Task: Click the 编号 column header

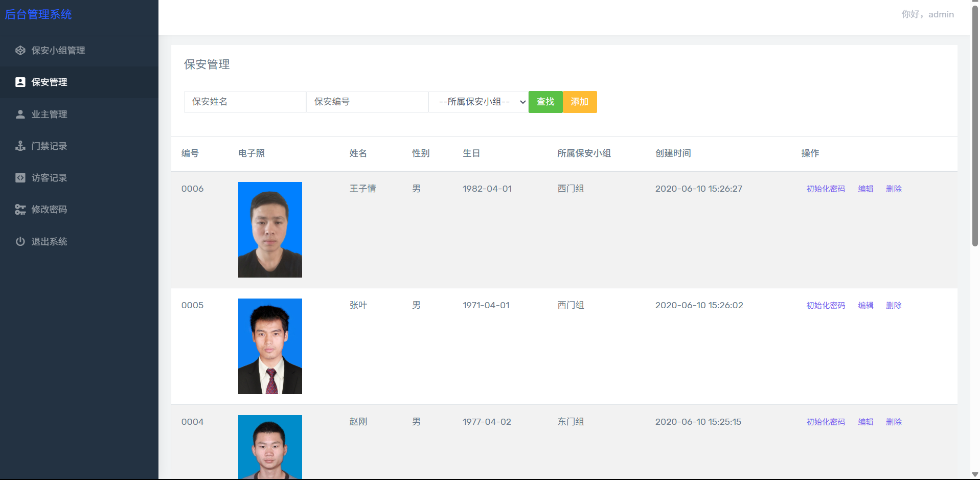Action: click(x=190, y=153)
